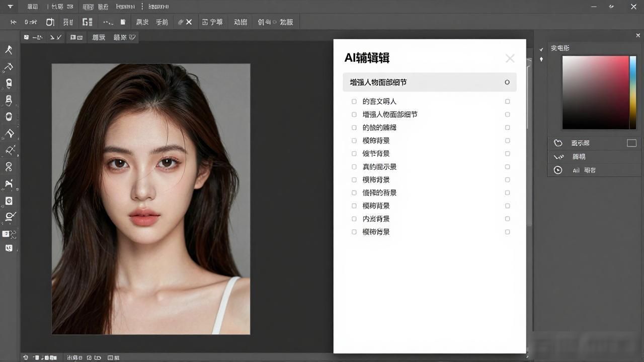Tick the left checkbox beside 的宫文明人

[354, 101]
